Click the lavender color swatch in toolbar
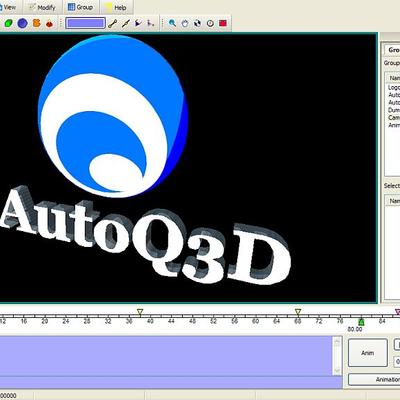Screen dimensions: 400x400 pyautogui.click(x=86, y=23)
